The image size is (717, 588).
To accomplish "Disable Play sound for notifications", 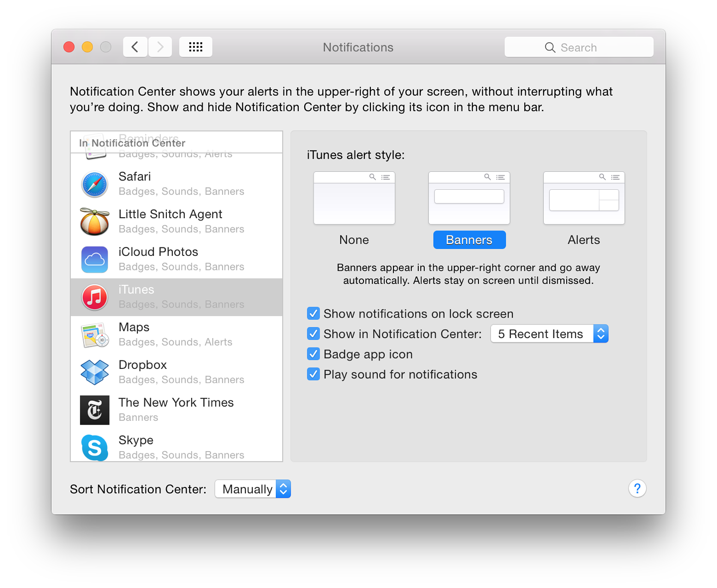I will [x=313, y=374].
